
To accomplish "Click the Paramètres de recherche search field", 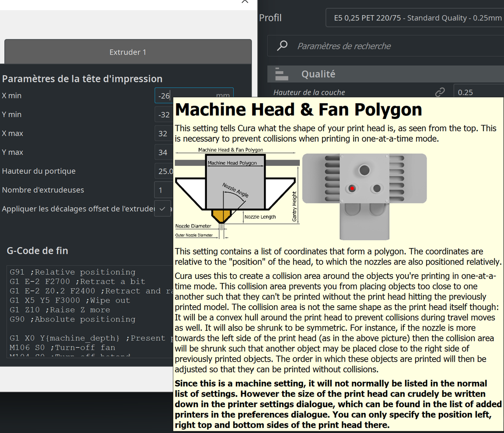I will [386, 46].
